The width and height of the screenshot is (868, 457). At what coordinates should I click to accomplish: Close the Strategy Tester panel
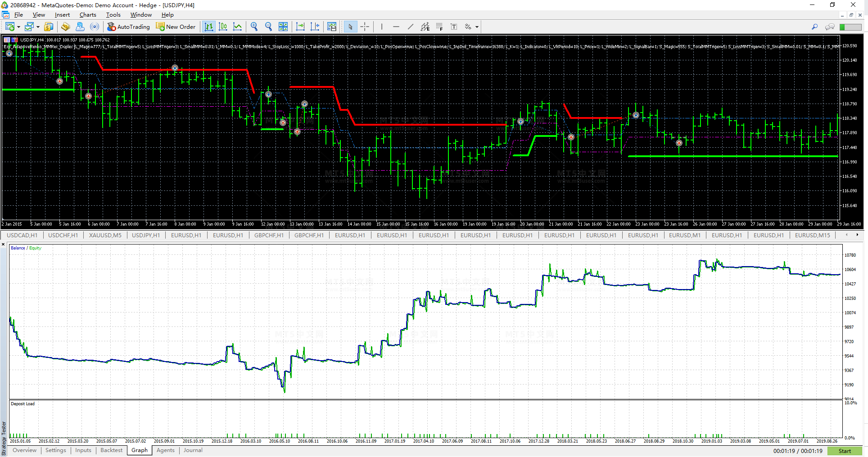pos(3,244)
